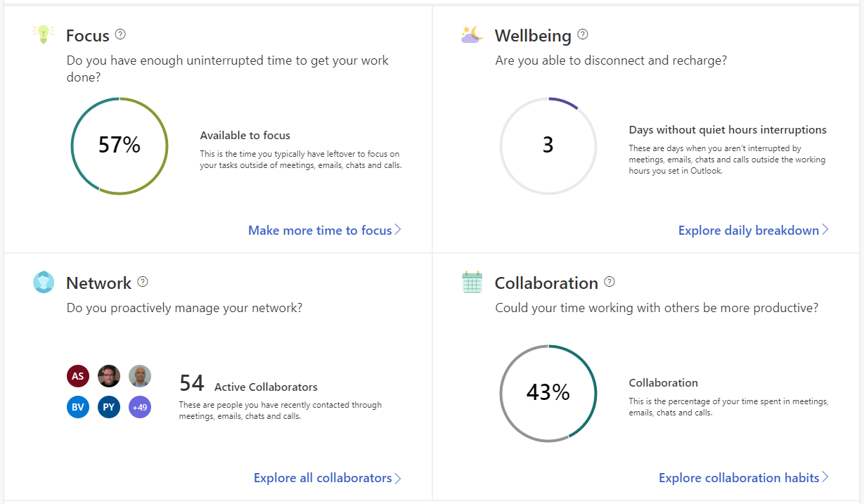
Task: Open the Focus help question mark
Action: click(120, 34)
